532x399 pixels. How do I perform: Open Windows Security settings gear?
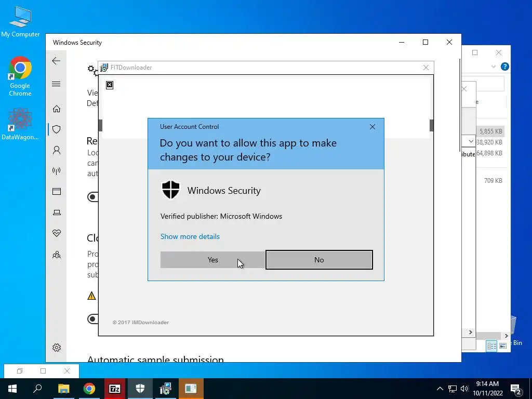pos(57,348)
